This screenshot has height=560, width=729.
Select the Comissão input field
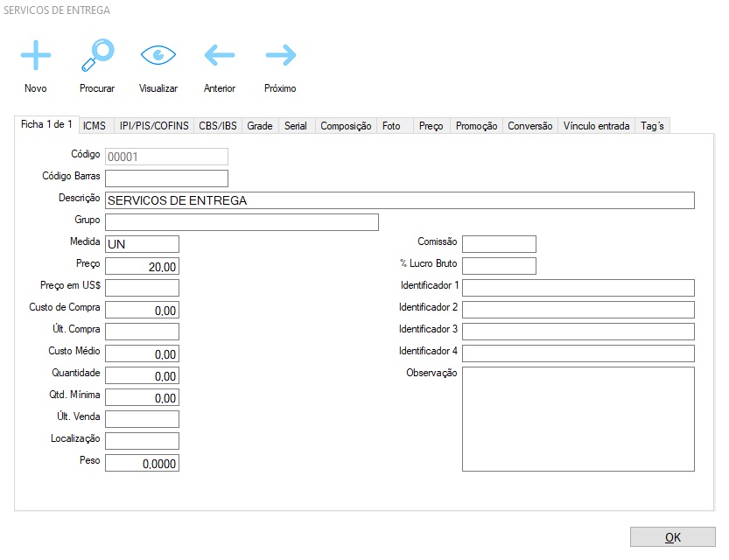point(499,244)
